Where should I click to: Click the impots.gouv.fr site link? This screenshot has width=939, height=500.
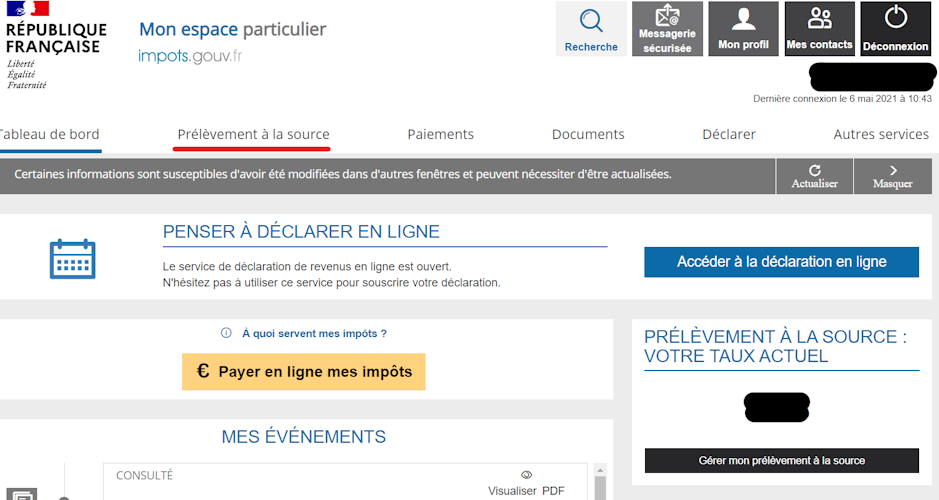pyautogui.click(x=190, y=56)
